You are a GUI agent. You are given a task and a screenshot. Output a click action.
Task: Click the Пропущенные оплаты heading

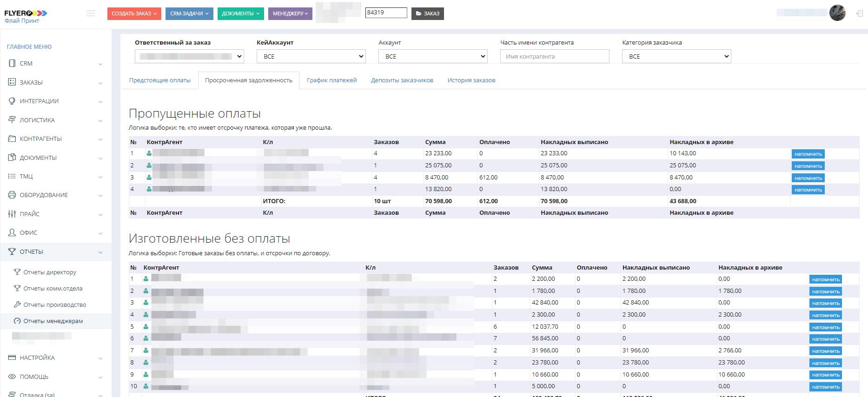tap(194, 113)
